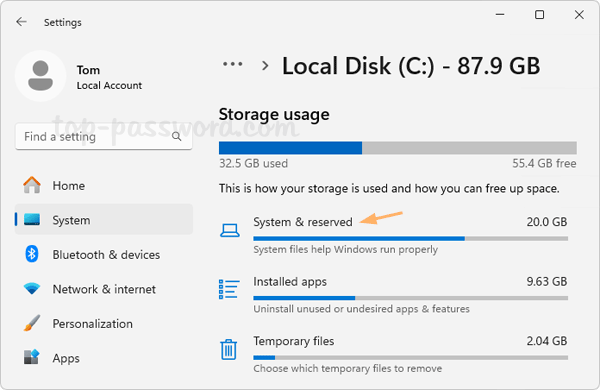Select System in the sidebar
Screen dimensions: 600x390
(104, 220)
